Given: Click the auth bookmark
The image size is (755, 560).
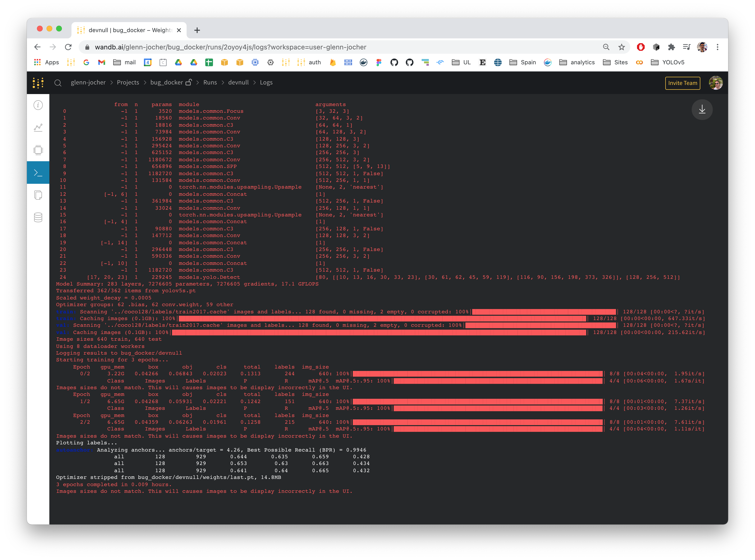Looking at the screenshot, I should (x=309, y=62).
